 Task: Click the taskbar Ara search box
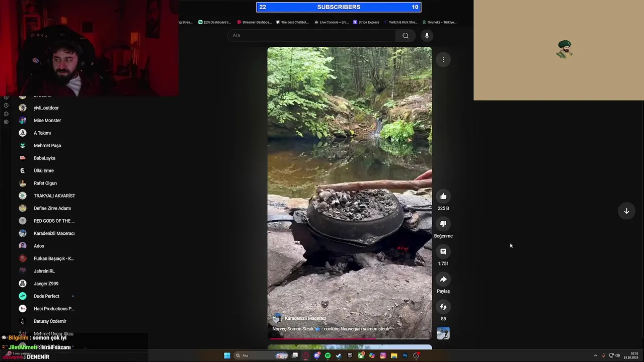261,355
